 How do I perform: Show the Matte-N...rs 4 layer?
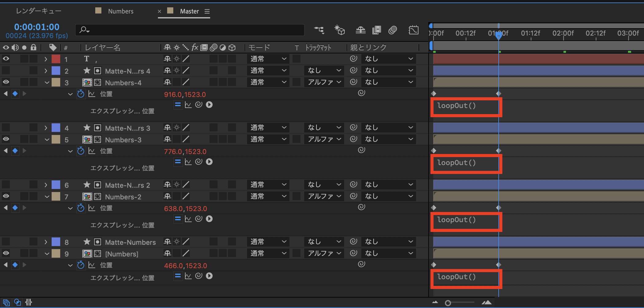[x=6, y=70]
